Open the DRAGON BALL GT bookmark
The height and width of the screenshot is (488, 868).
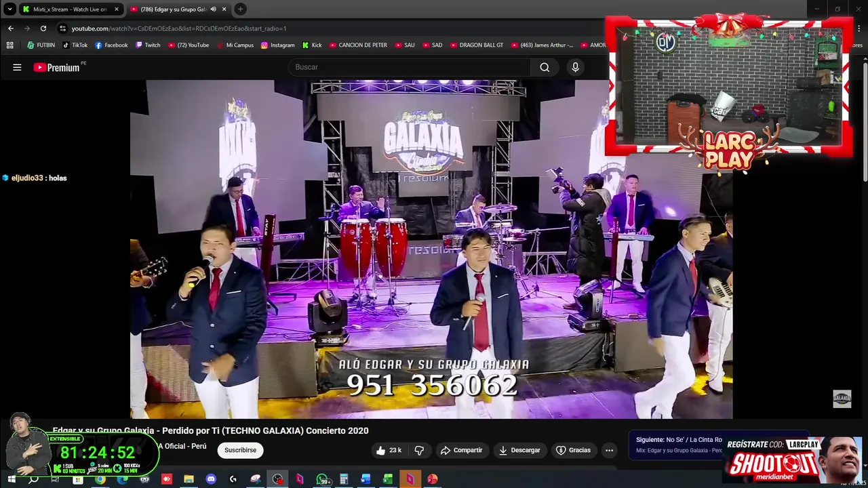476,45
